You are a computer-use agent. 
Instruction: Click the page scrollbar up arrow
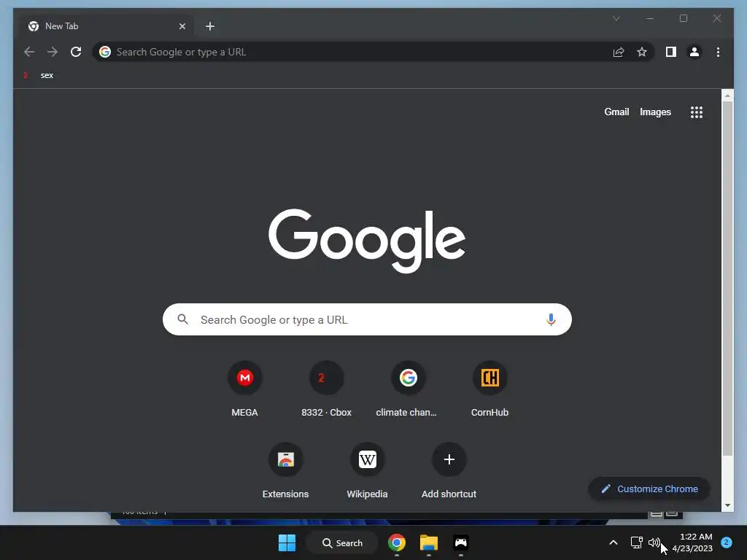727,96
